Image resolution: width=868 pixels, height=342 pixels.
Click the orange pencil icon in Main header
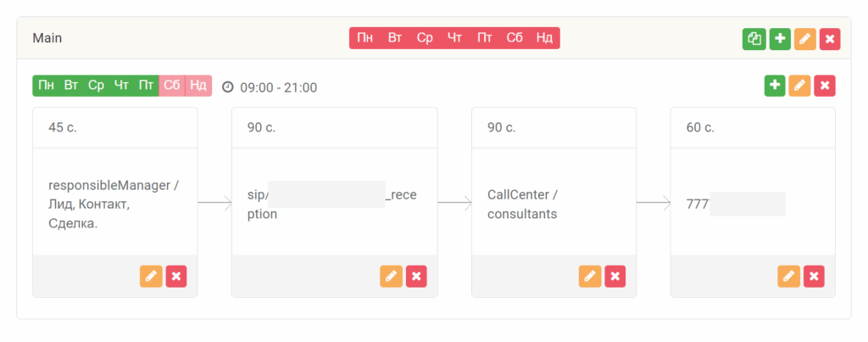805,38
